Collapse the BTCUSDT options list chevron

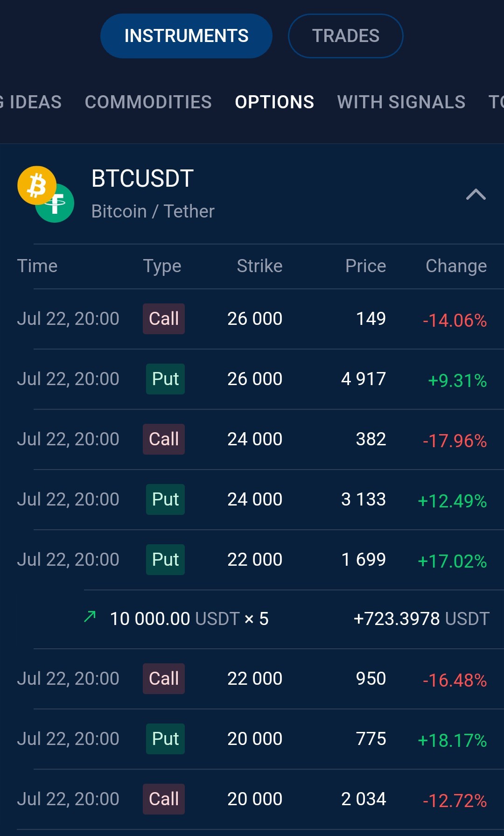(x=476, y=194)
